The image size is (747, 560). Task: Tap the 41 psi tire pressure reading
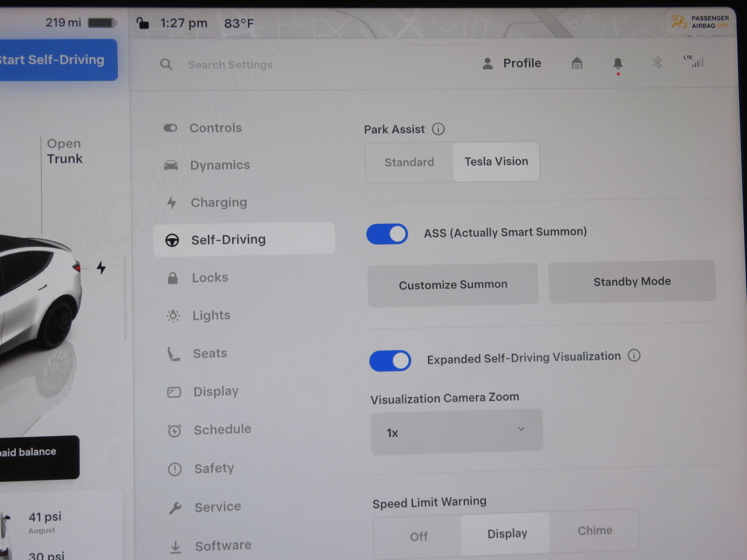pos(45,517)
